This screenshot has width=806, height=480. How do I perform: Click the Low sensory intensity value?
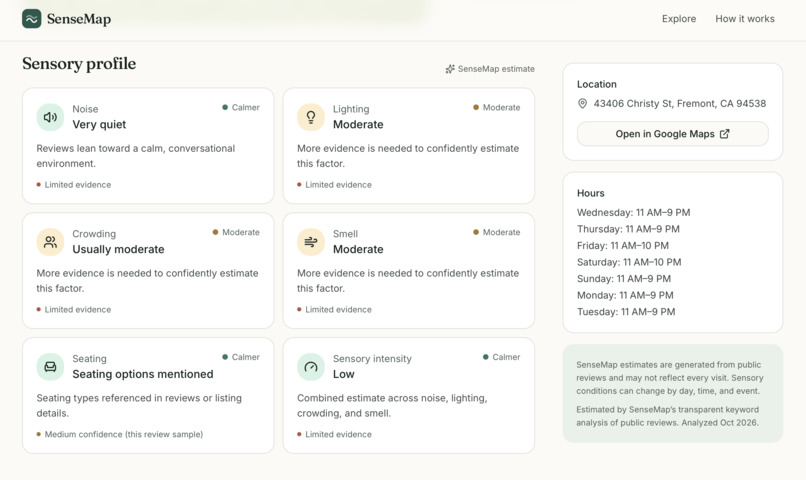pos(343,374)
